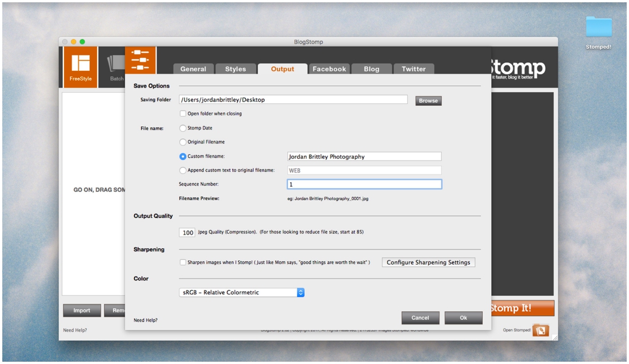The image size is (629, 364).
Task: Go to the Blog tab
Action: [x=372, y=69]
